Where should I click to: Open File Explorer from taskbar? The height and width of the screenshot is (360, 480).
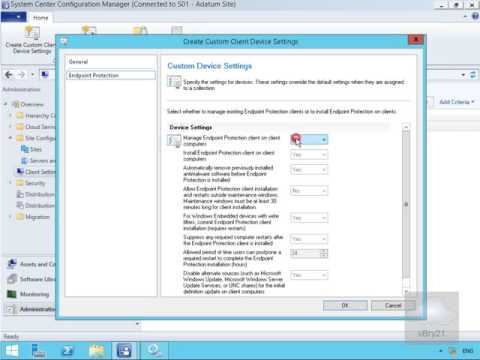97,351
